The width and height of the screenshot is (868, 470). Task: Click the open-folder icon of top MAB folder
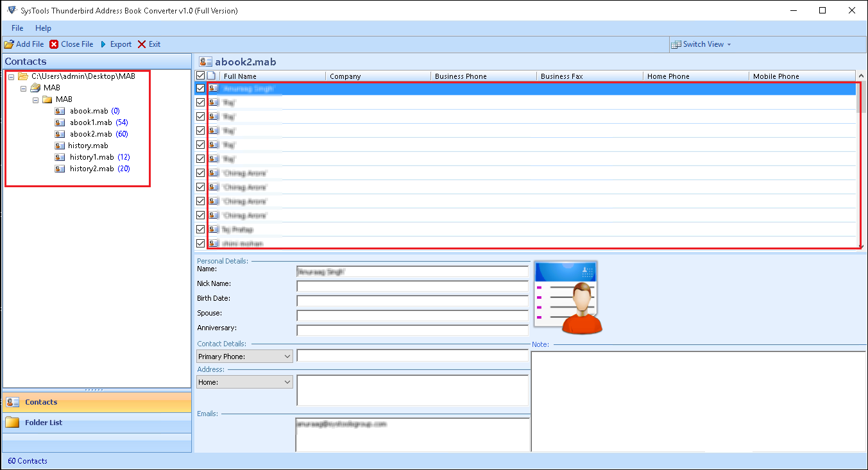point(36,88)
